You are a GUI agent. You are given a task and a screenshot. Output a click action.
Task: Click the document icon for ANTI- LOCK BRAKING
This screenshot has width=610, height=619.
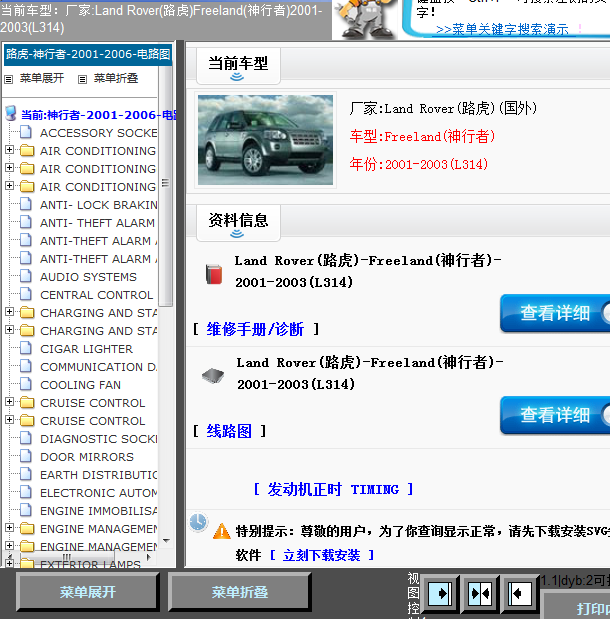[x=26, y=204]
